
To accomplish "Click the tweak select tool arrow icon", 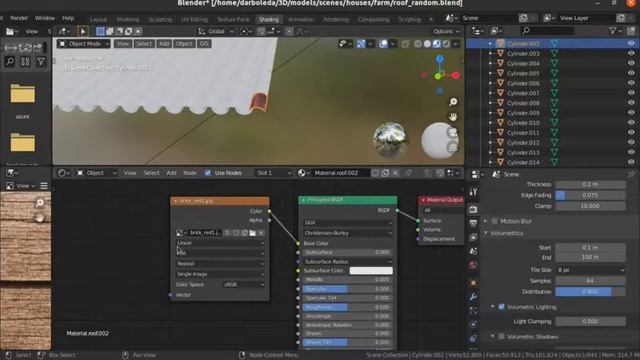I will click(82, 31).
